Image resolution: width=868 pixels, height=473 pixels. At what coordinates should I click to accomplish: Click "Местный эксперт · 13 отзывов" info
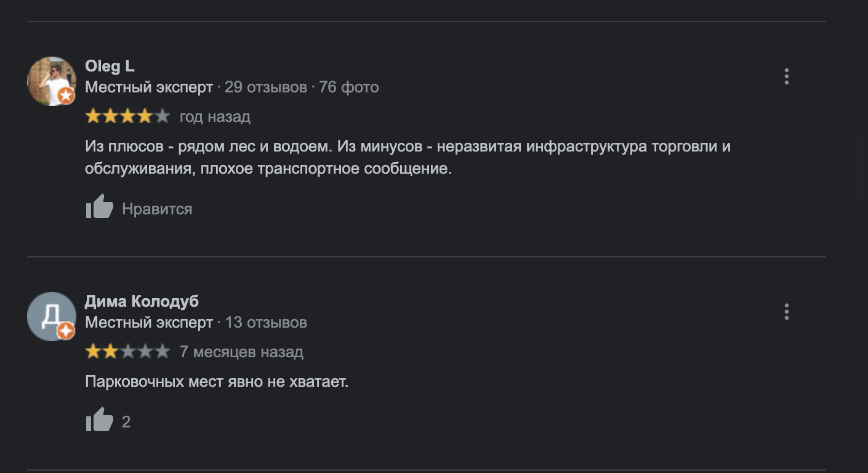point(196,323)
